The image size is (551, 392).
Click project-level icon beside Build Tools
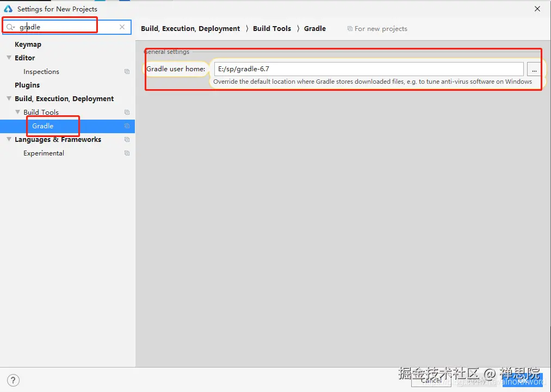[x=127, y=113]
